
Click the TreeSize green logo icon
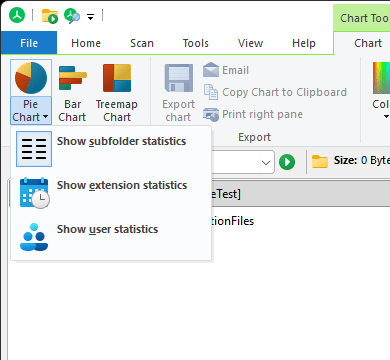pos(17,15)
